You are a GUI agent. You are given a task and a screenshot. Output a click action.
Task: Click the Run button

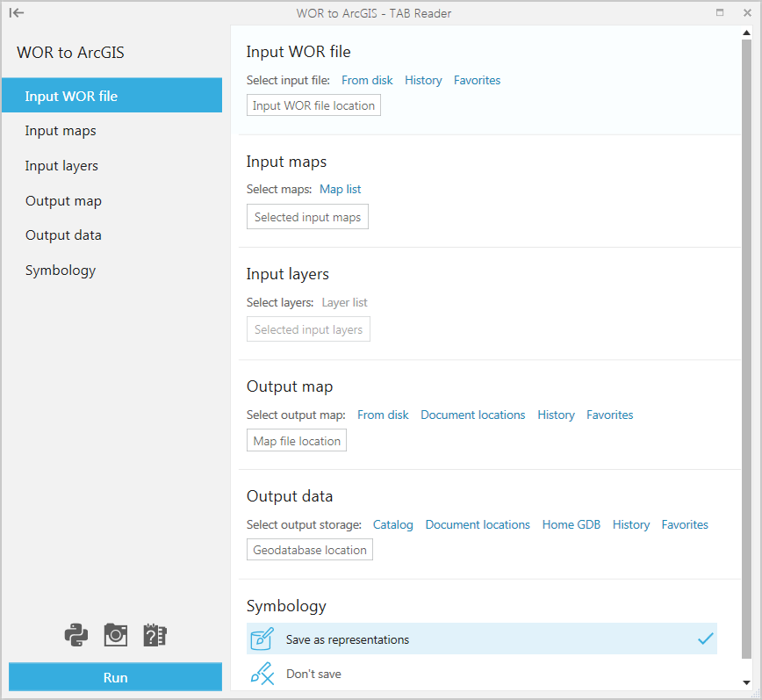(115, 677)
